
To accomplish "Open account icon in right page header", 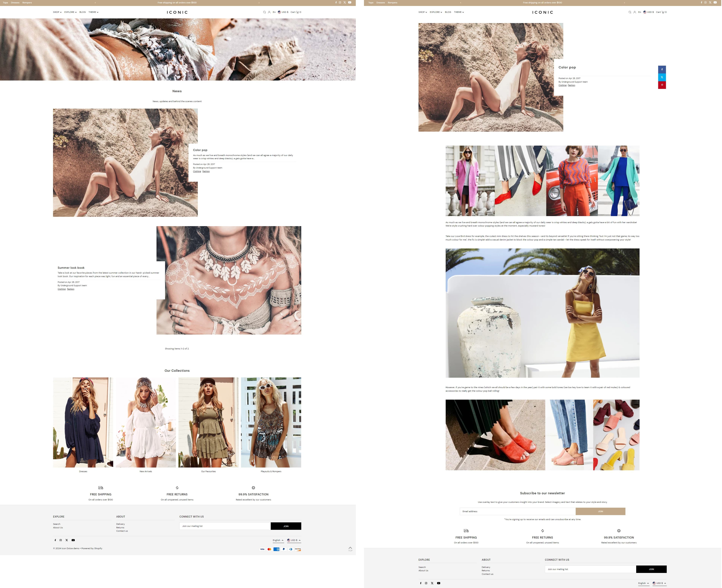I will 635,12.
